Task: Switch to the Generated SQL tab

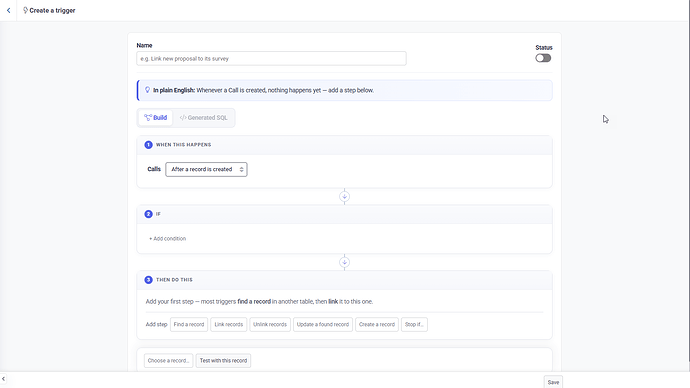Action: click(204, 118)
